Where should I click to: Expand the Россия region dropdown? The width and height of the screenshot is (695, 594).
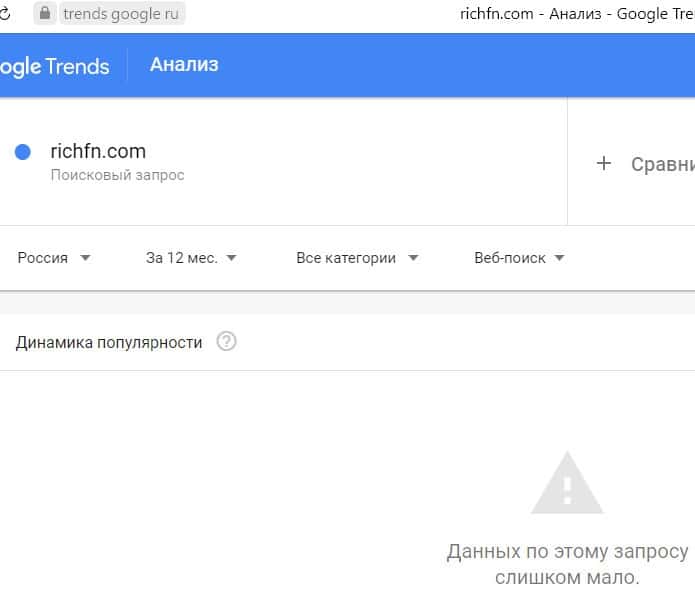pyautogui.click(x=54, y=258)
